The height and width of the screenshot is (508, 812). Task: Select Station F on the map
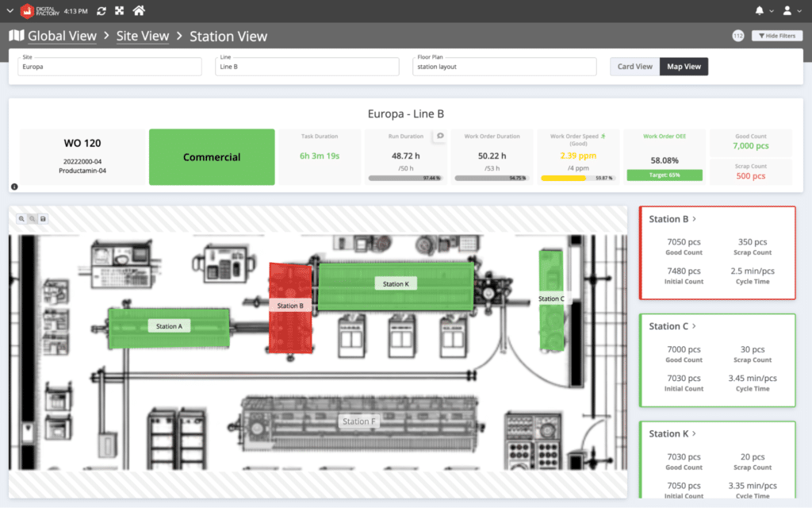coord(359,421)
